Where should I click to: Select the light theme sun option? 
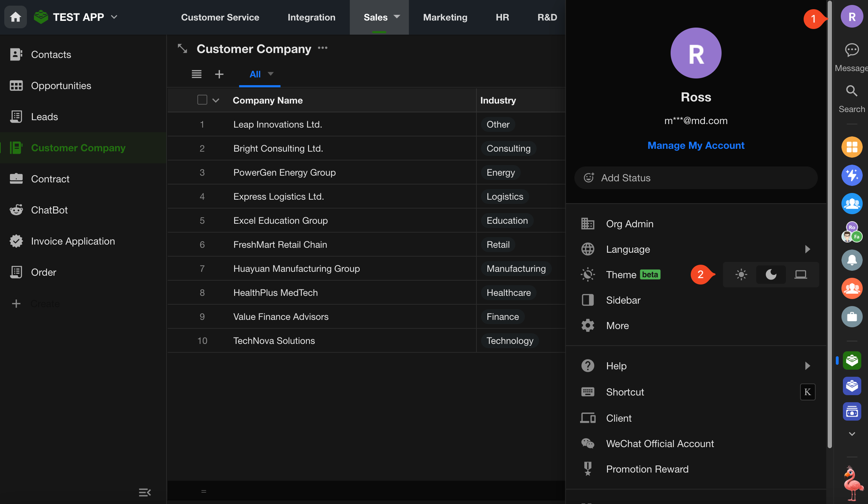[x=741, y=275]
